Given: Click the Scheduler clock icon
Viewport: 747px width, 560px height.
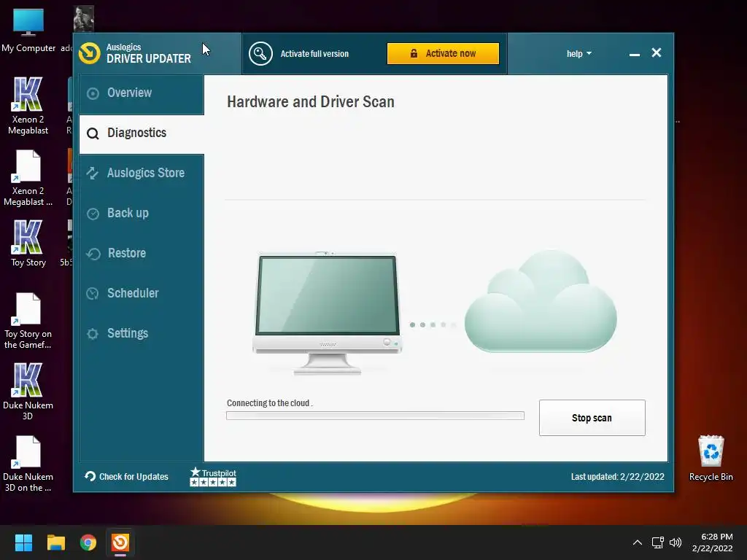Looking at the screenshot, I should [x=93, y=293].
